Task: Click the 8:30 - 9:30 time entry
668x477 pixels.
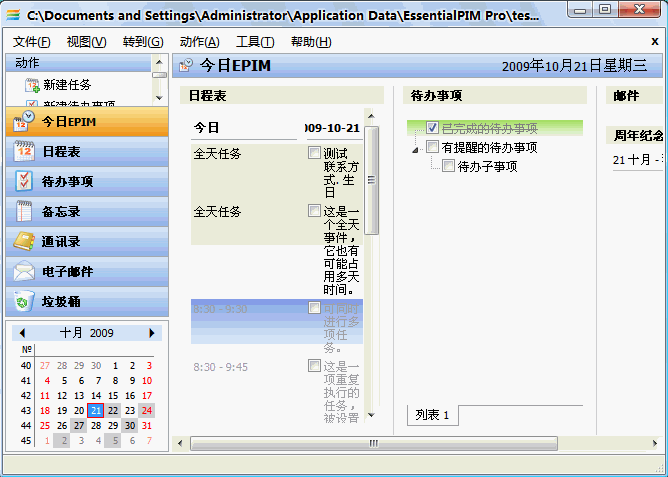Action: [220, 309]
